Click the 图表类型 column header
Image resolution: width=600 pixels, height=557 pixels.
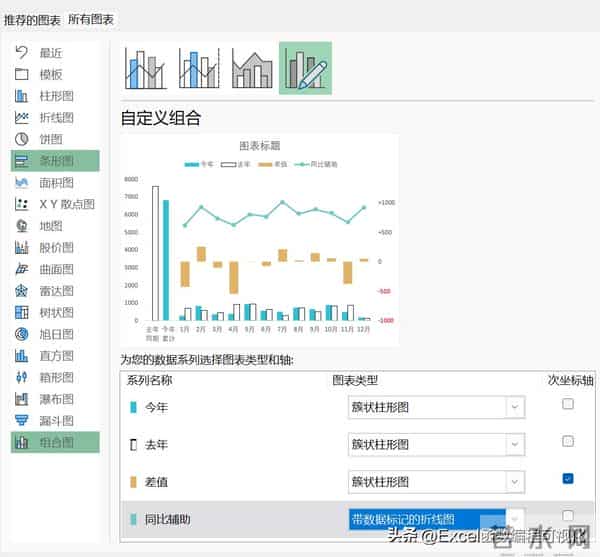[x=355, y=380]
